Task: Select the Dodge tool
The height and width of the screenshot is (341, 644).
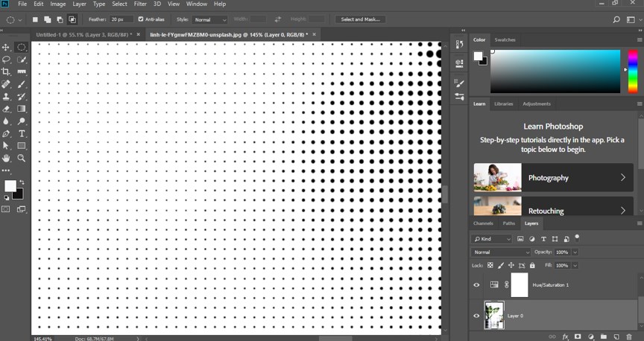Action: (22, 121)
